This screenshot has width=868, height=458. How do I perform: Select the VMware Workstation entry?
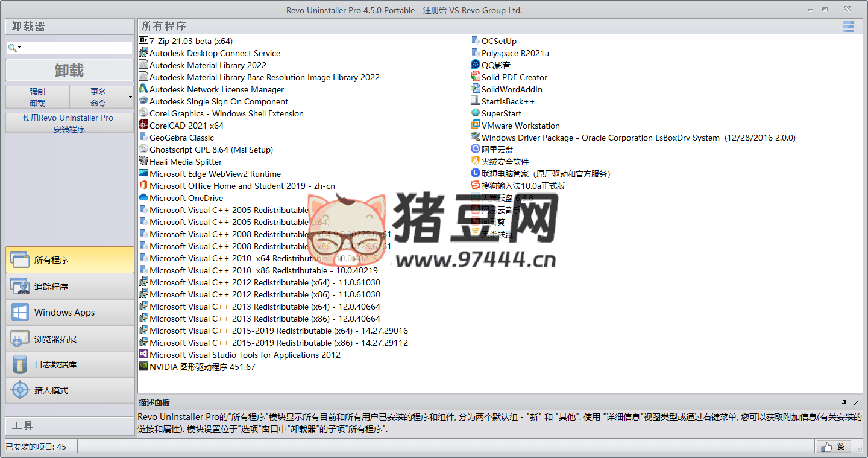pos(520,125)
